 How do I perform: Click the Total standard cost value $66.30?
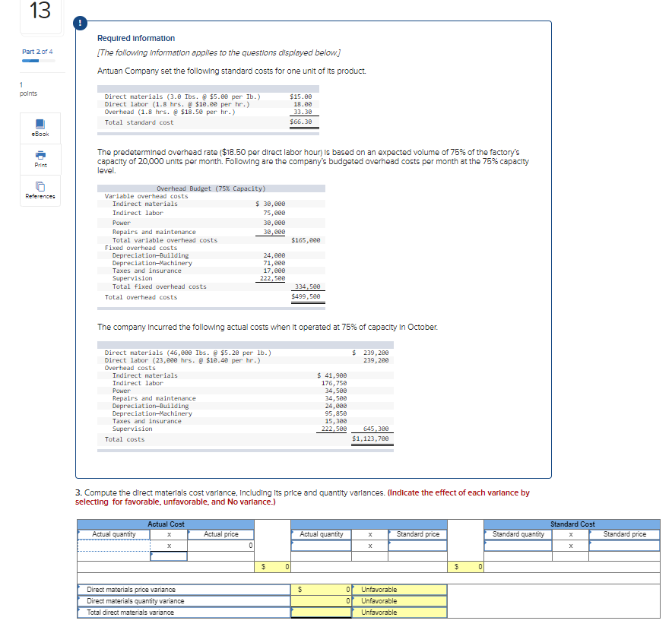coord(301,122)
